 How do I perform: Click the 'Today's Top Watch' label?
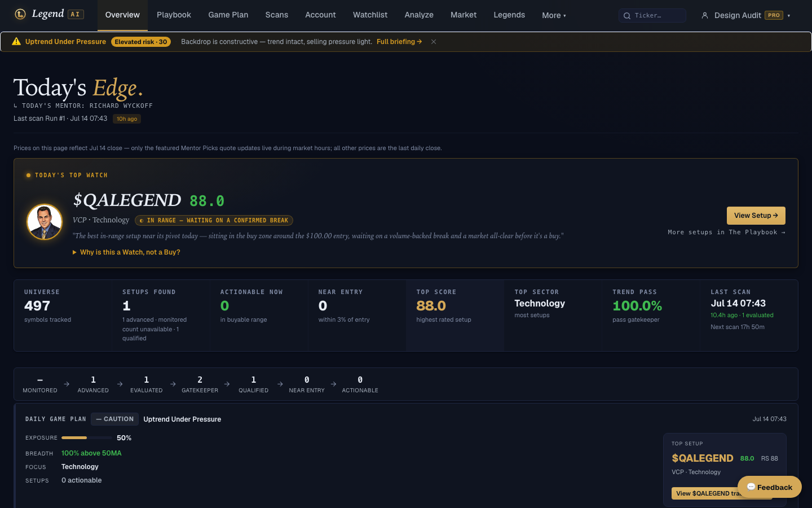pos(71,175)
